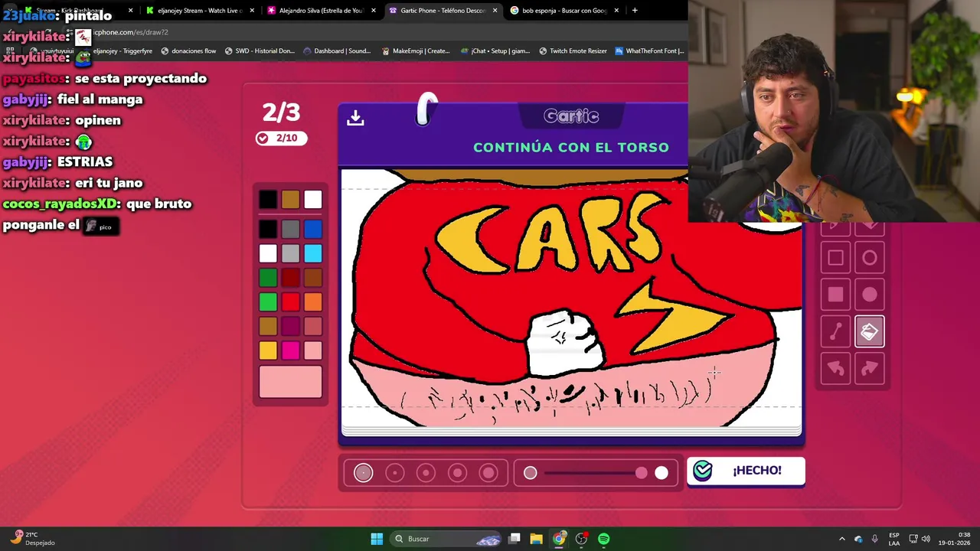Open the weather widget showing 21°C
Viewport: 980px width, 551px height.
point(34,539)
